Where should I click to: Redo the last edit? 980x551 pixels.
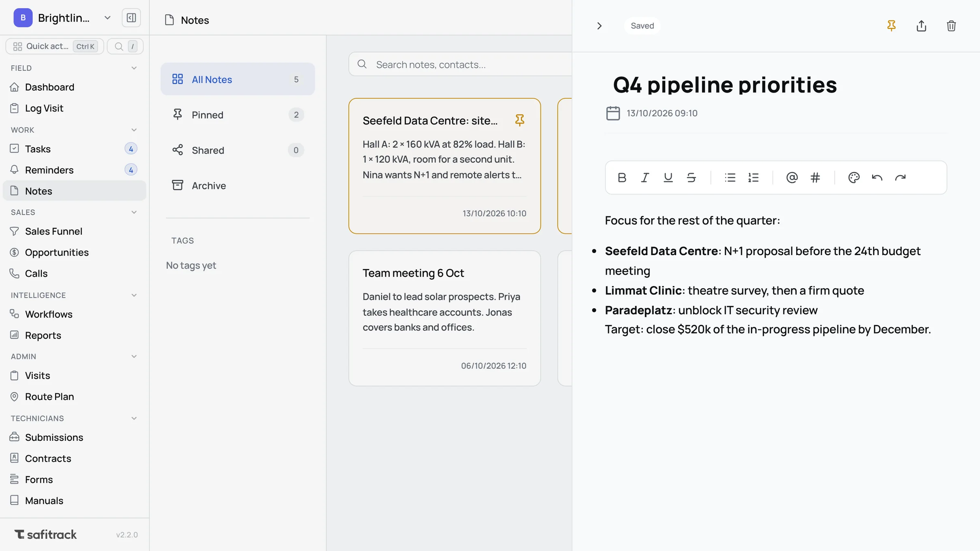click(x=900, y=178)
